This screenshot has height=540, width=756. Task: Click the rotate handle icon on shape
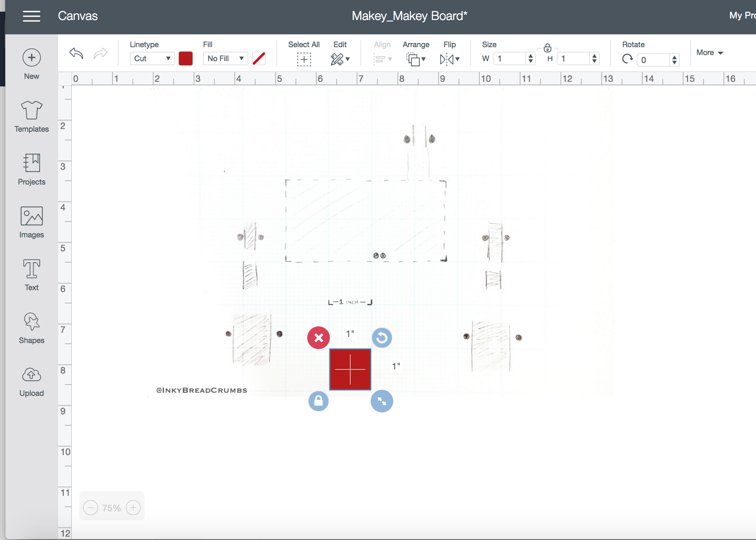pyautogui.click(x=382, y=337)
